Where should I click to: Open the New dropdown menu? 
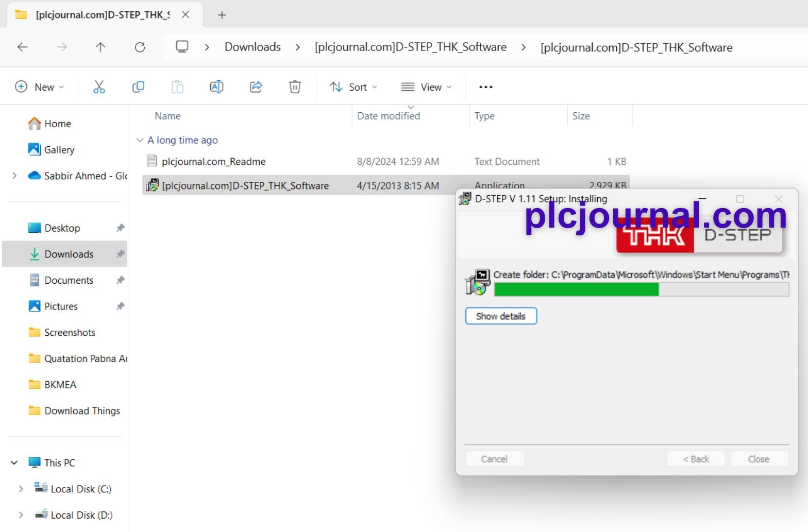40,87
